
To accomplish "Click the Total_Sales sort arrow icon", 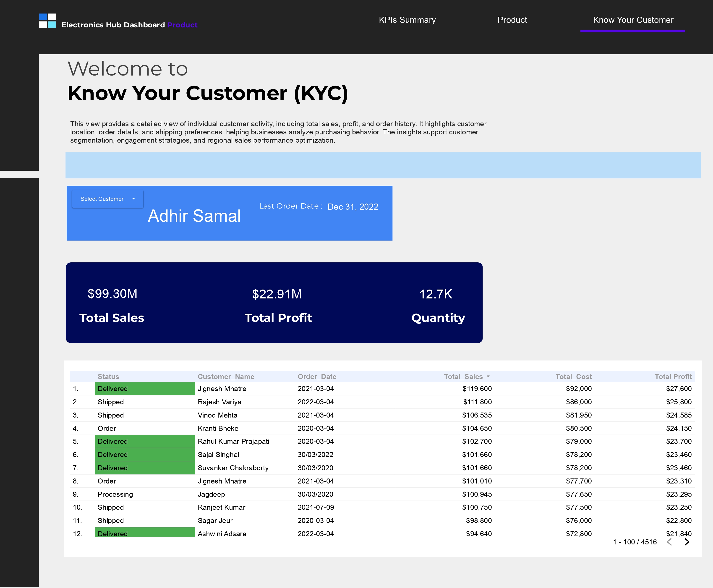I will [x=488, y=377].
